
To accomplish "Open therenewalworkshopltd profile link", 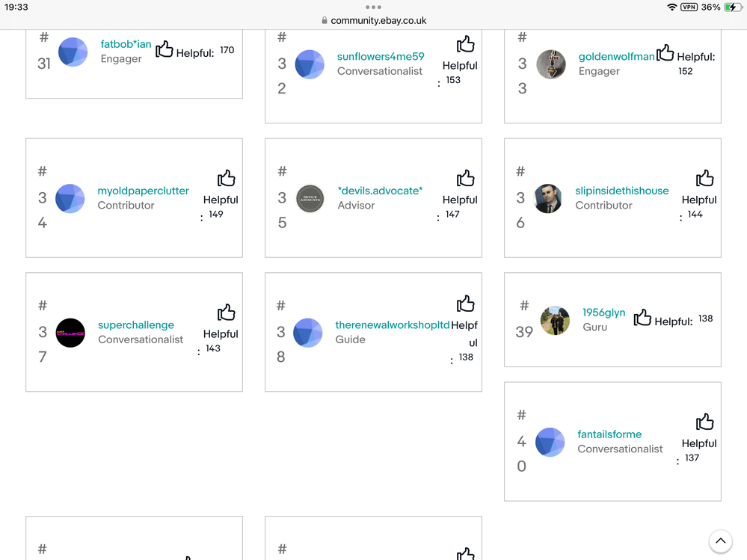I will coord(393,325).
